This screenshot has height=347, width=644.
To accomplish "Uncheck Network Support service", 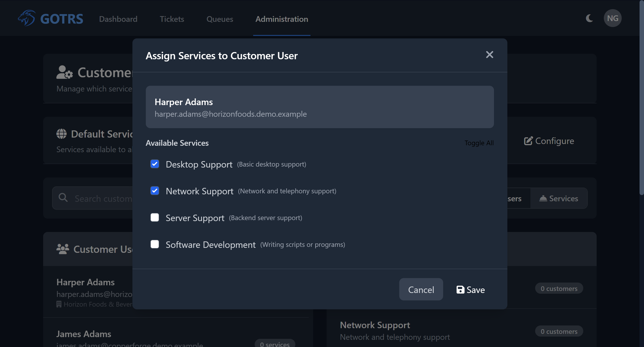I will tap(155, 191).
